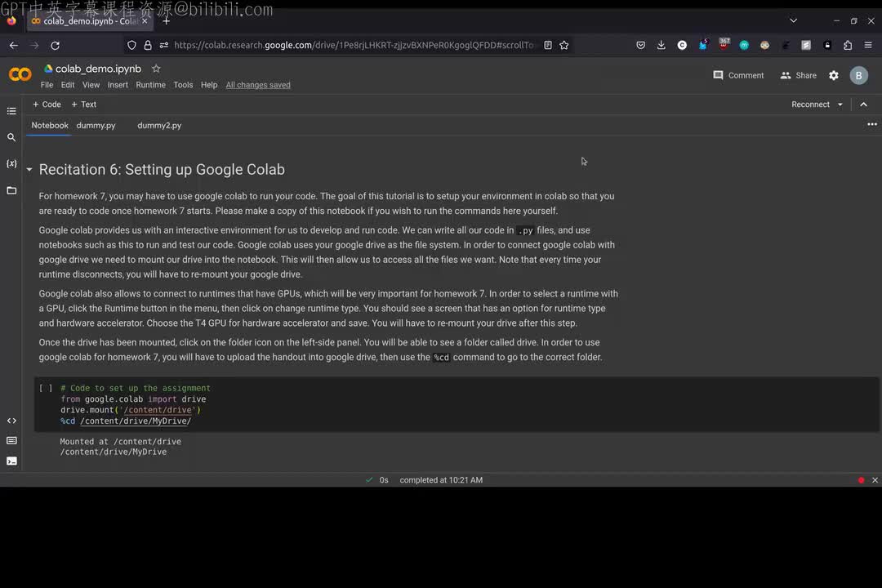Open the settings gear icon
882x588 pixels.
coord(834,75)
